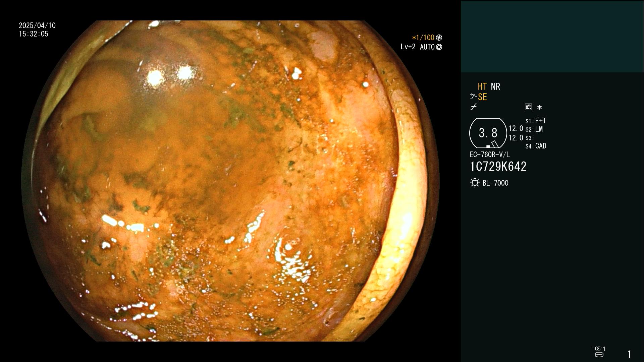644x362 pixels.
Task: Click the date 2025/04/10
Action: (37, 25)
